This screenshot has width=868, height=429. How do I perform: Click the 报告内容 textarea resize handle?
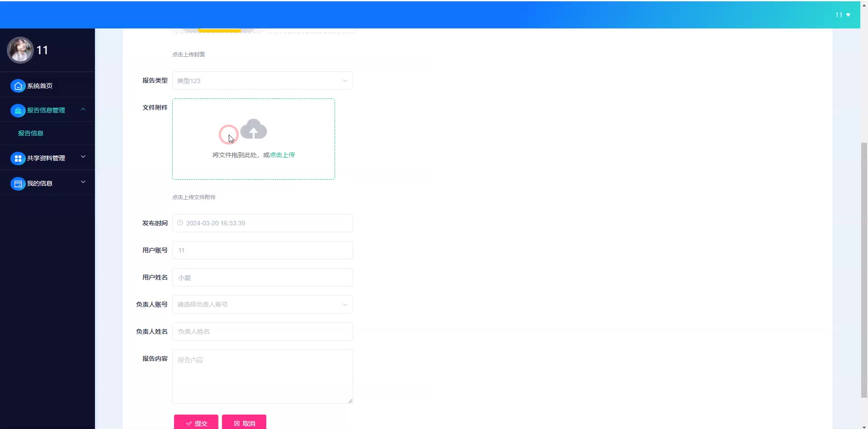pos(350,401)
